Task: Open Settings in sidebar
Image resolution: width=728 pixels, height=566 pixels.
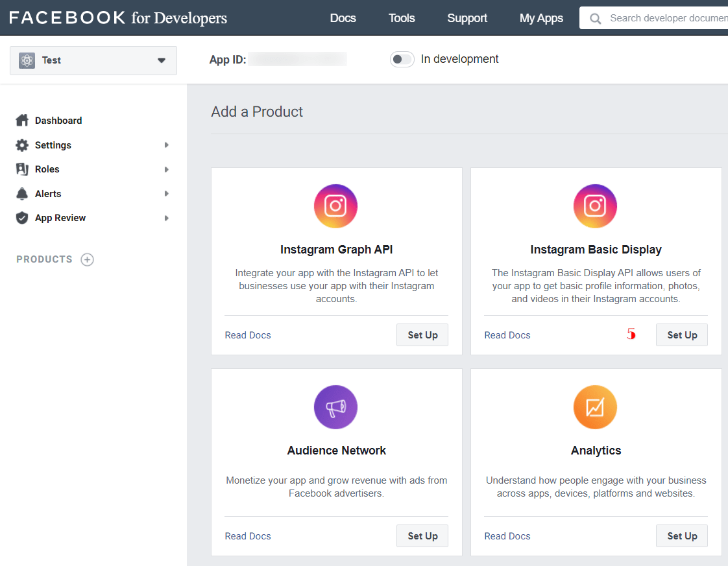Action: pos(53,145)
